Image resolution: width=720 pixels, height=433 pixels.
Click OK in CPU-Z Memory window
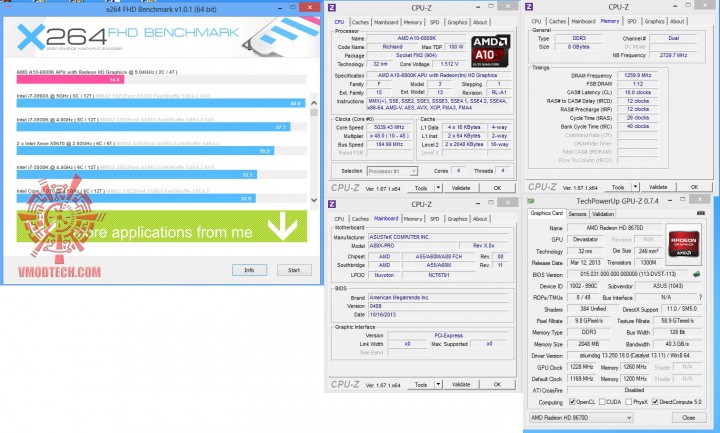[x=694, y=187]
